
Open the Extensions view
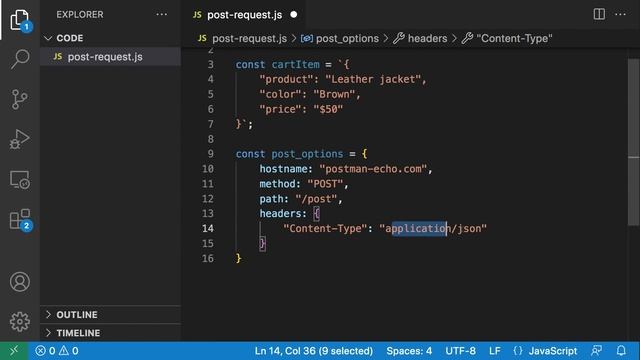(x=20, y=220)
